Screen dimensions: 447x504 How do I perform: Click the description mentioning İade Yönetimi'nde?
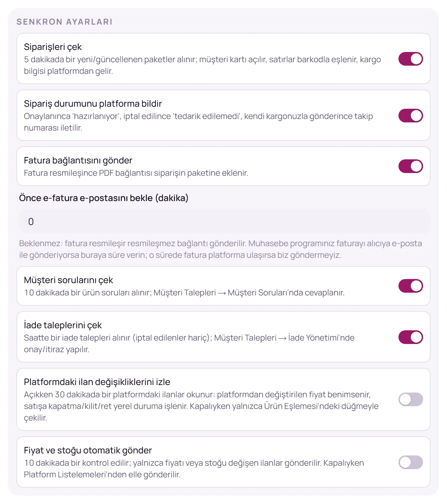pos(189,344)
